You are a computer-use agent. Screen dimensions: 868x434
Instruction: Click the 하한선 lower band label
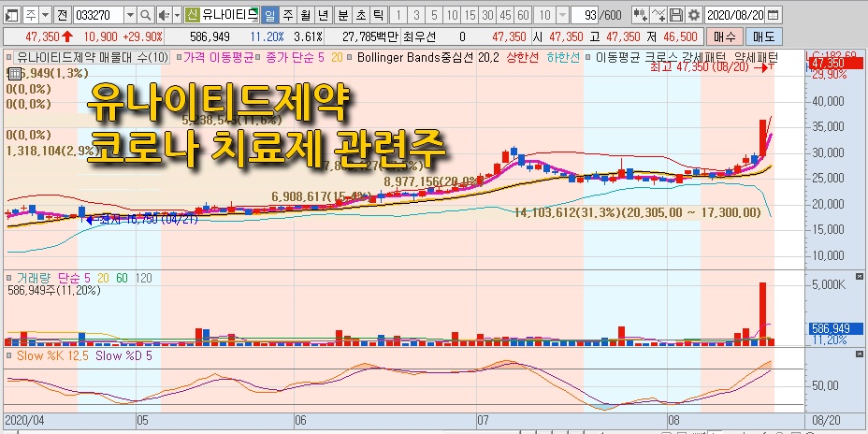(563, 56)
